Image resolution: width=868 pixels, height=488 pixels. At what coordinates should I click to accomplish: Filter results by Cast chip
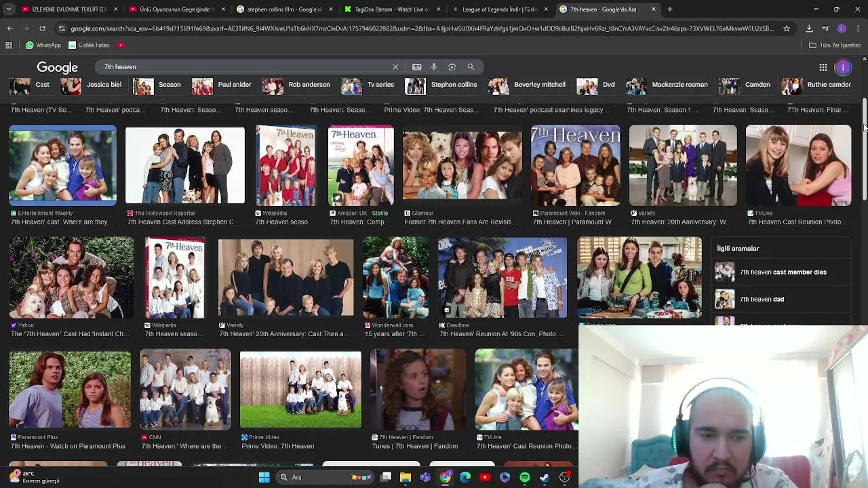[30, 85]
